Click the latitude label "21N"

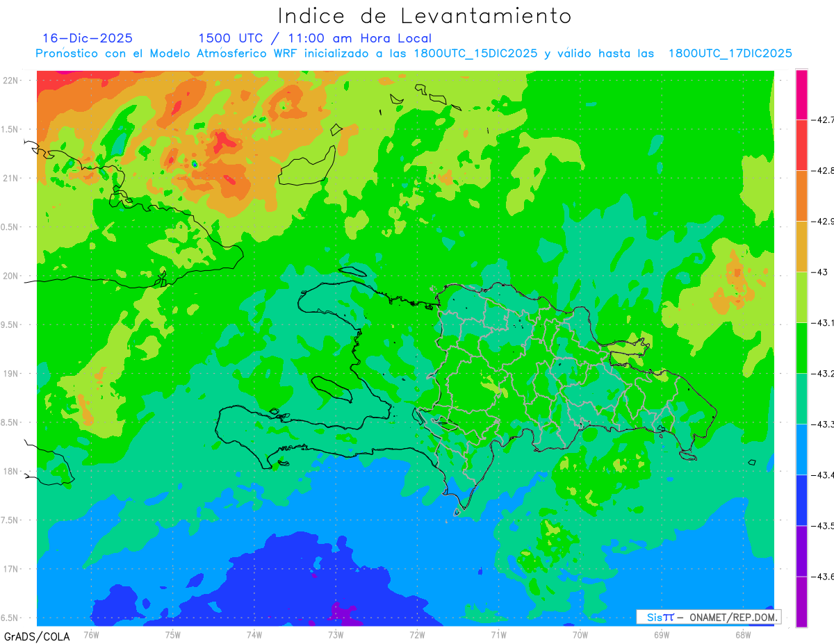pos(11,178)
